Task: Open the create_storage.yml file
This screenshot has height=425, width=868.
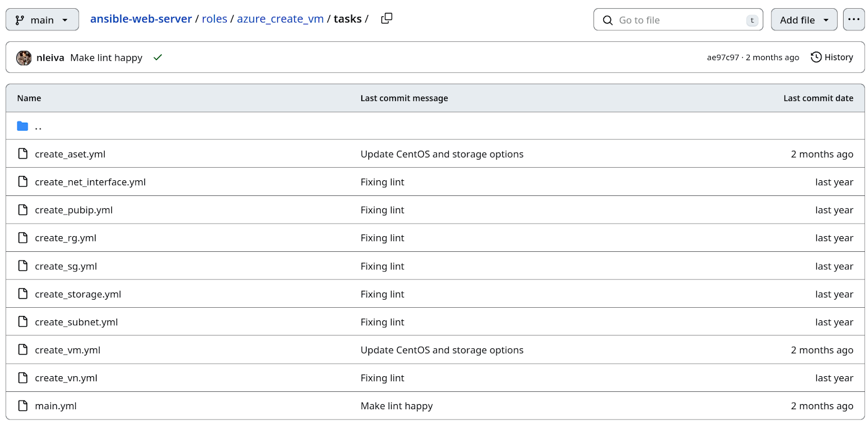Action: coord(78,294)
